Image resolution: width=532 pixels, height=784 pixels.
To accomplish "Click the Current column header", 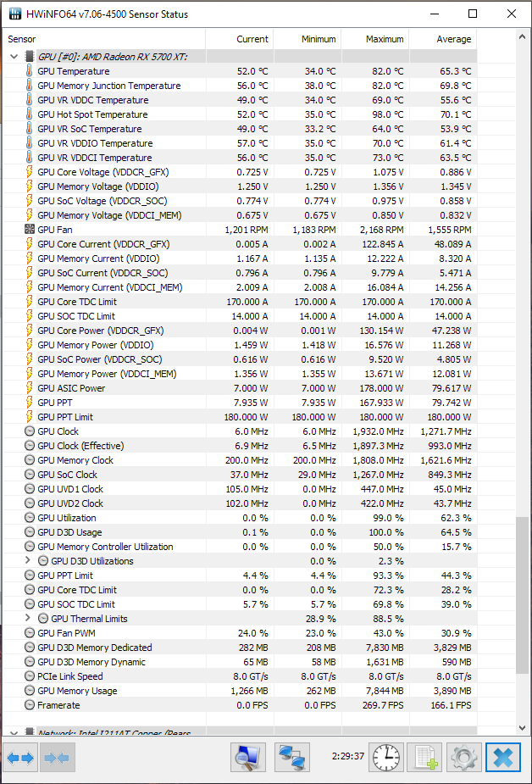I will [239, 39].
